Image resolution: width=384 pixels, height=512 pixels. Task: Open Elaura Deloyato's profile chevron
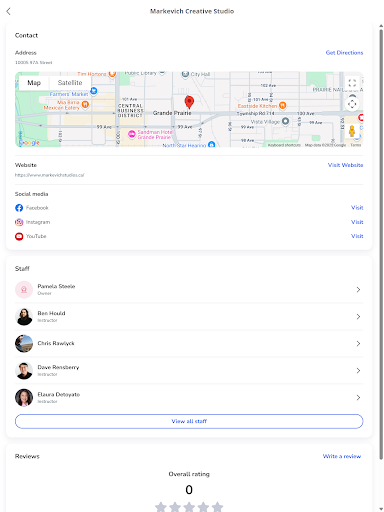358,398
